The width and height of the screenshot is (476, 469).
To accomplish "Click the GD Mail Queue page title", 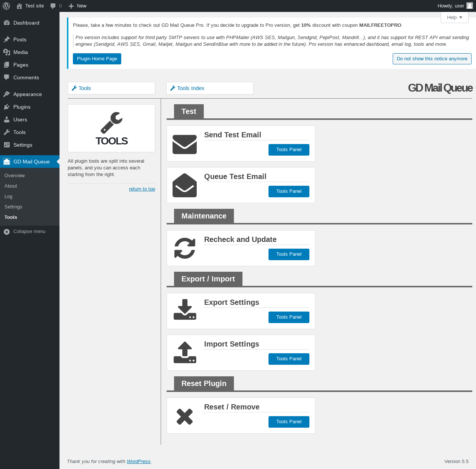I will point(440,88).
